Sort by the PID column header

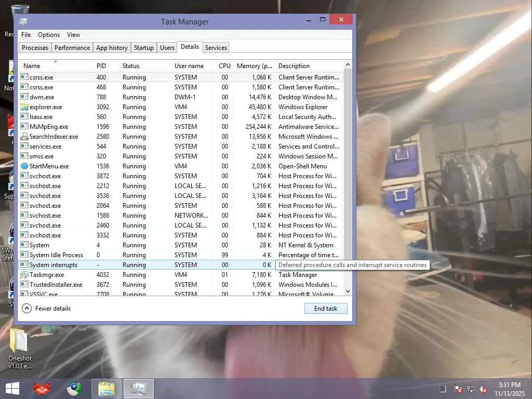coord(107,66)
